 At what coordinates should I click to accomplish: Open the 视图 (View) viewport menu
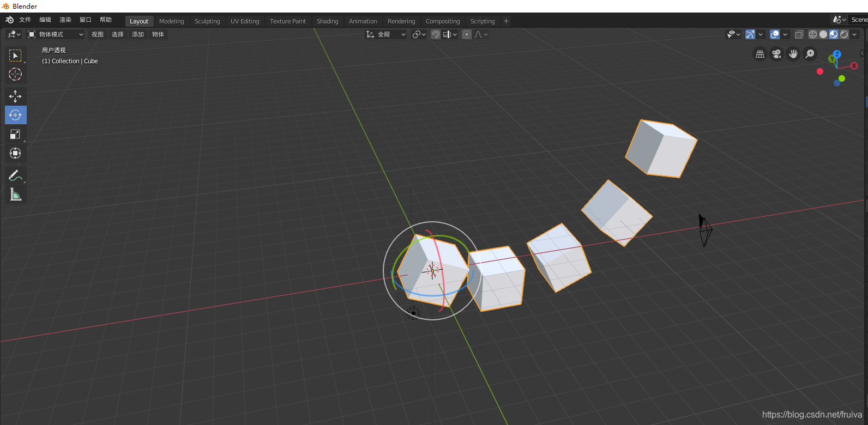coord(98,34)
